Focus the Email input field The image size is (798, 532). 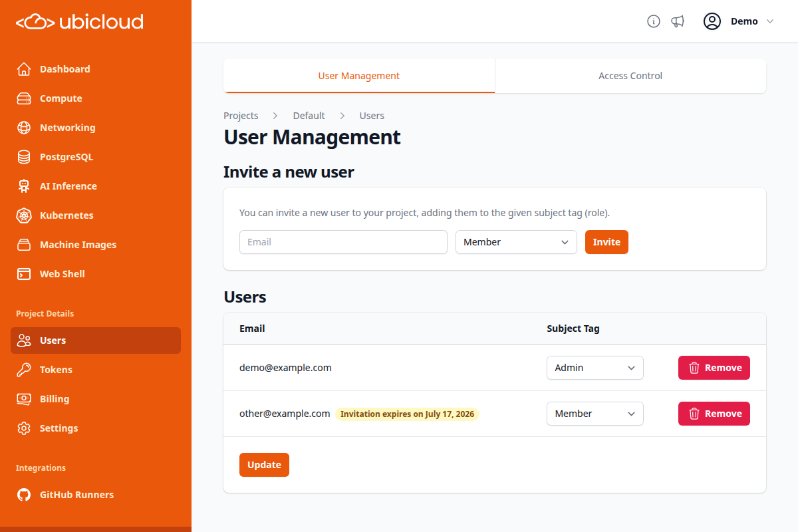click(x=343, y=242)
